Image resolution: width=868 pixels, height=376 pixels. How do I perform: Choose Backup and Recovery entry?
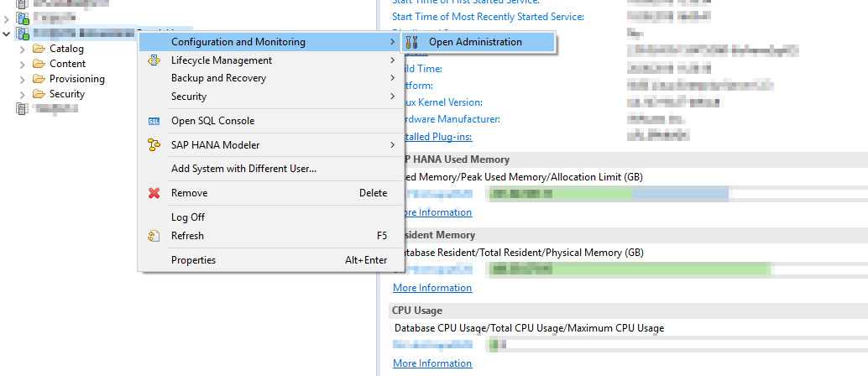(x=269, y=78)
